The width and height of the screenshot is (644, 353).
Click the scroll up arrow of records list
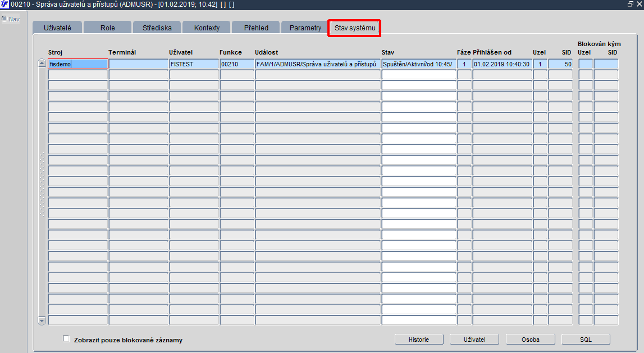click(x=42, y=64)
